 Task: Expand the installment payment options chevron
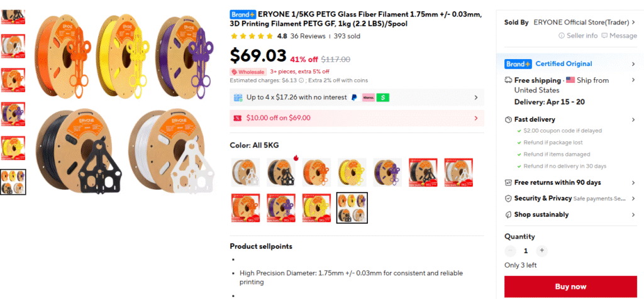click(476, 98)
